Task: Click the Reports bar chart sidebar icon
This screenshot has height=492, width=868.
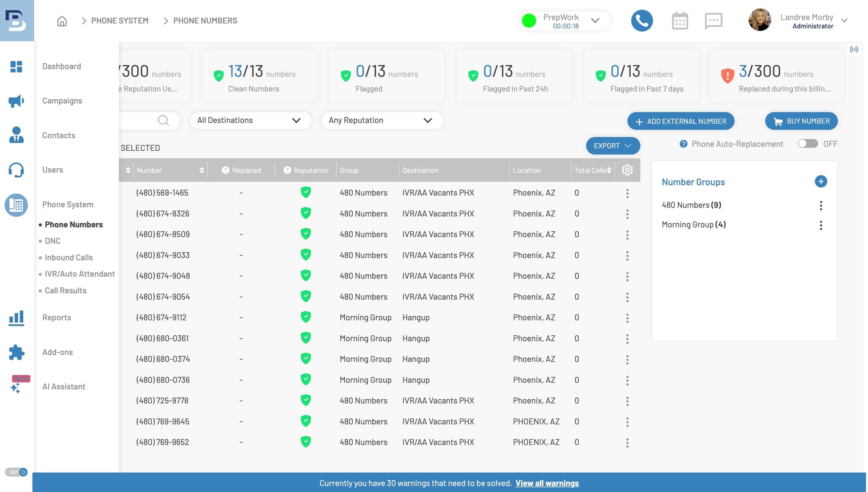Action: tap(16, 318)
